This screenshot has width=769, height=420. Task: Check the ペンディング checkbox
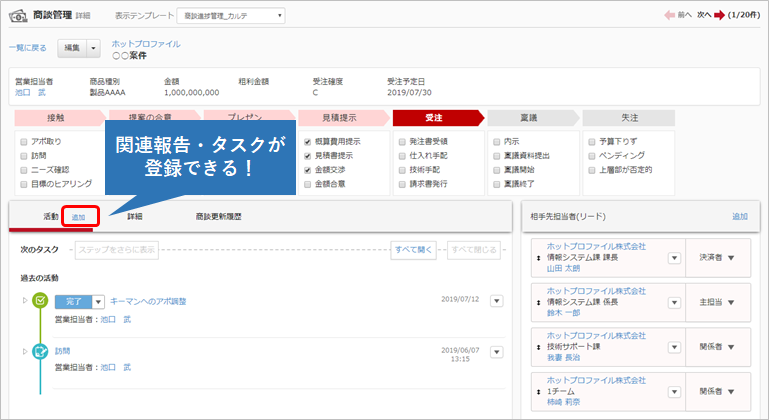pyautogui.click(x=591, y=156)
